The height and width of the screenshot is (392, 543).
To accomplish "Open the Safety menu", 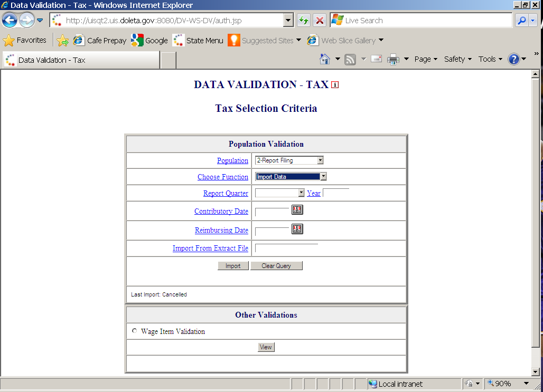I will (458, 59).
